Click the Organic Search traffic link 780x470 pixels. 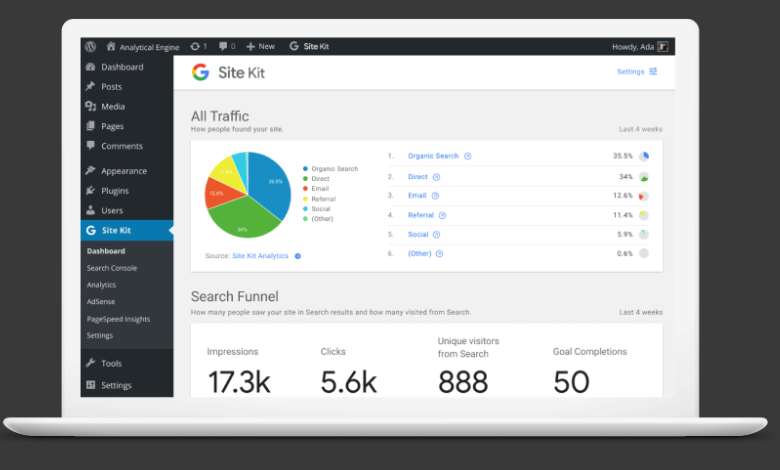[x=433, y=156]
